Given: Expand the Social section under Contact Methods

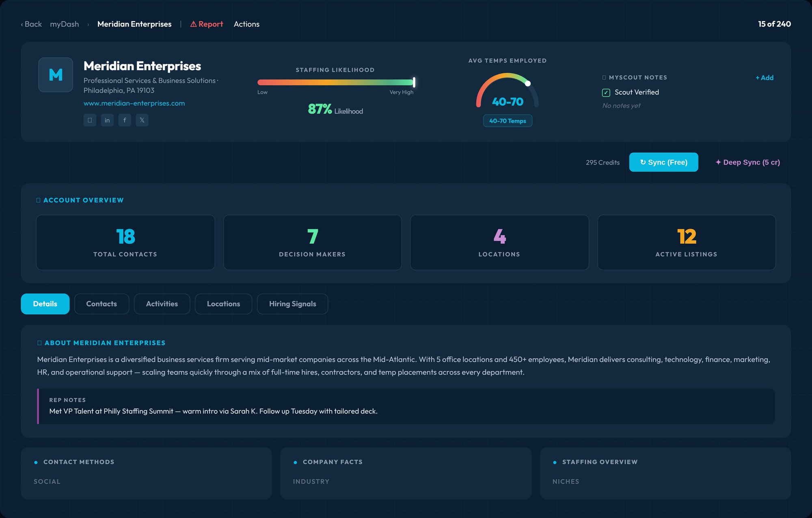Looking at the screenshot, I should 47,481.
